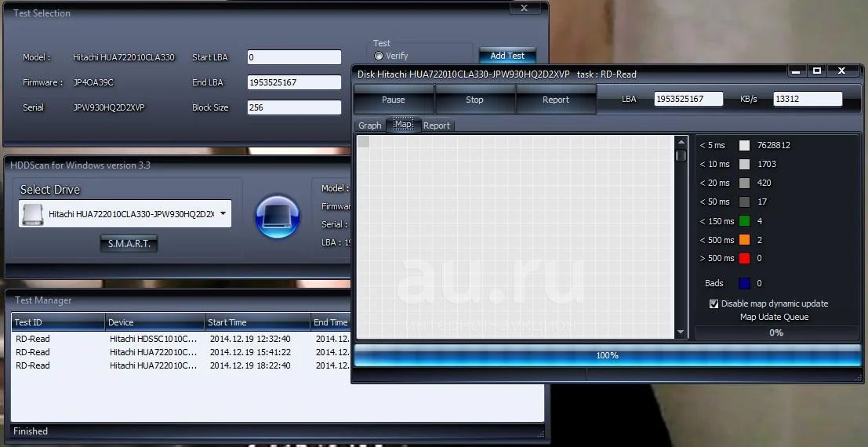868x447 pixels.
Task: Open the S.M.A.R.T. report
Action: pos(129,244)
